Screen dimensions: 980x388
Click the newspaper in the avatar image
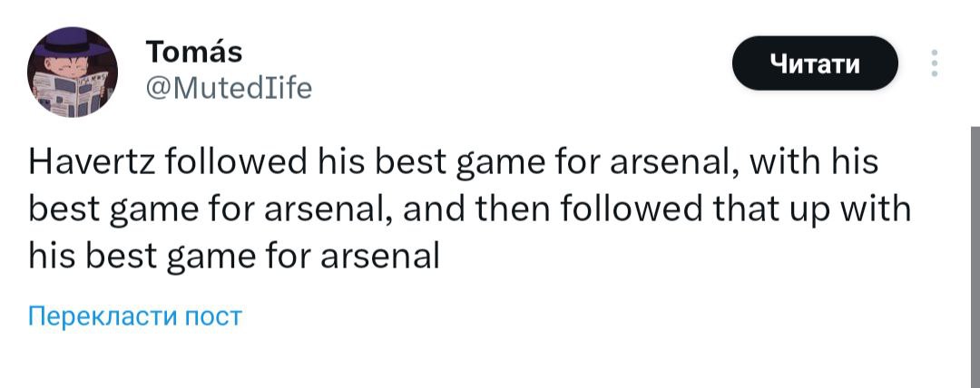[x=71, y=91]
